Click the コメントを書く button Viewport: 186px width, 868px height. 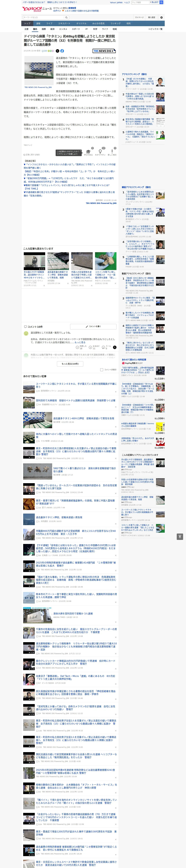point(93,327)
